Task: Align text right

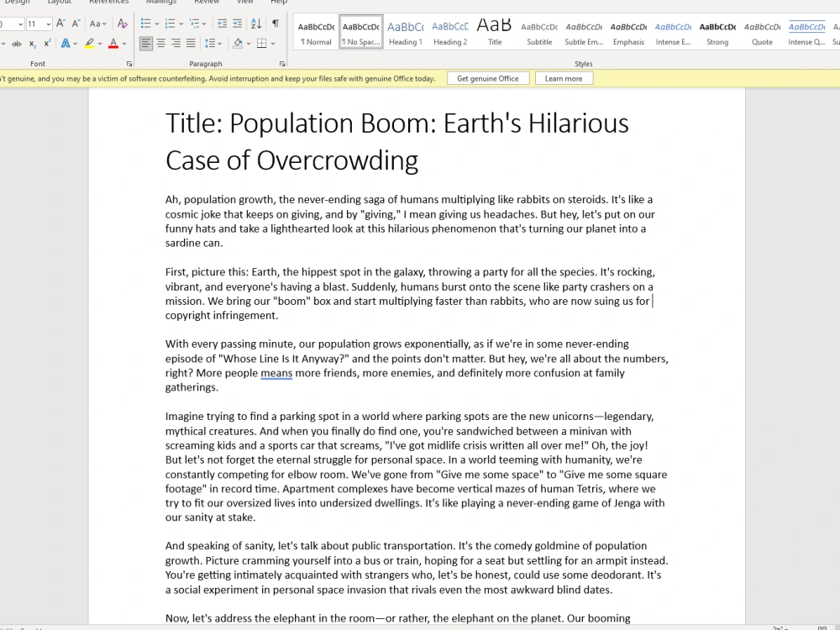Action: pyautogui.click(x=176, y=44)
